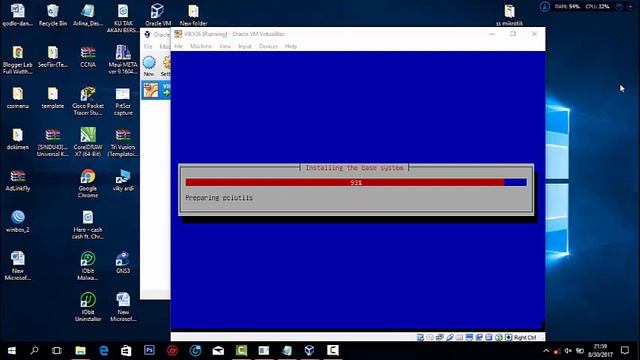Open the View menu in VM window

(x=225, y=47)
